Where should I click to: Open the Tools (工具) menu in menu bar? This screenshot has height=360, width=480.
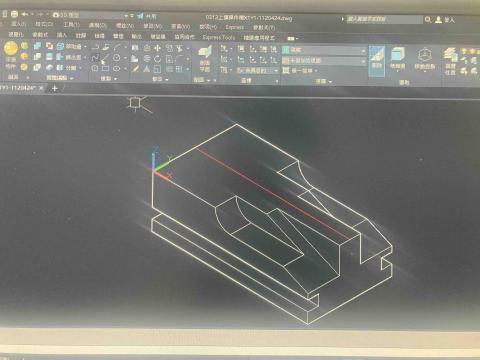72,25
